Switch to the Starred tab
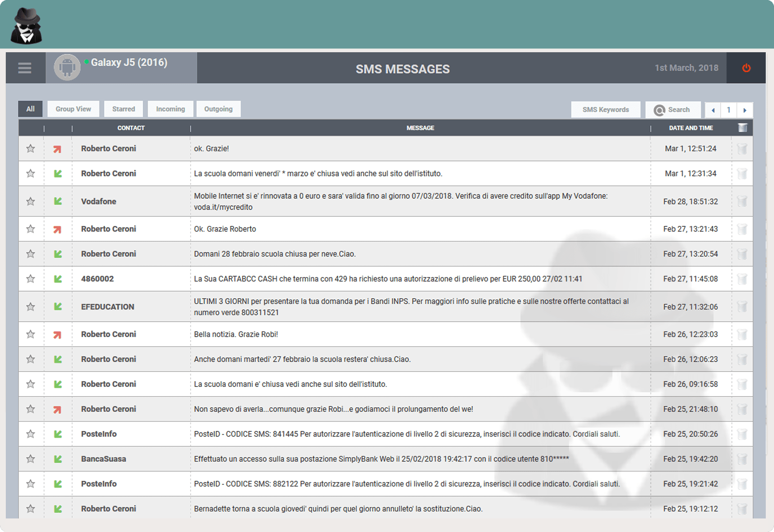 [x=123, y=109]
